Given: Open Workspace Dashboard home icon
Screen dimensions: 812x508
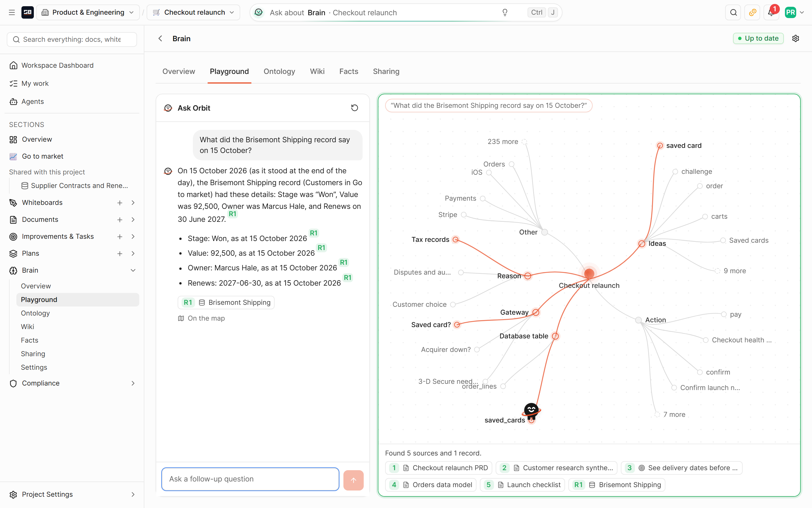Looking at the screenshot, I should pos(14,65).
